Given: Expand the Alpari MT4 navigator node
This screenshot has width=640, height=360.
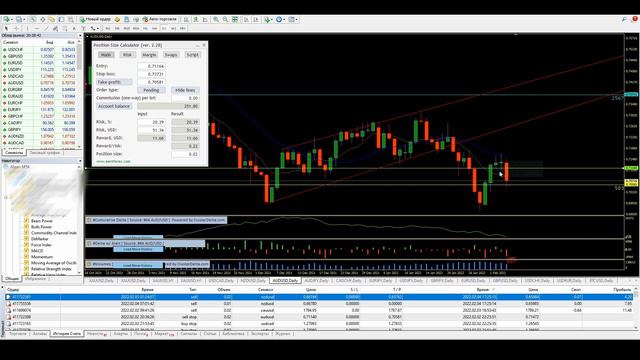Looking at the screenshot, I should (6, 167).
